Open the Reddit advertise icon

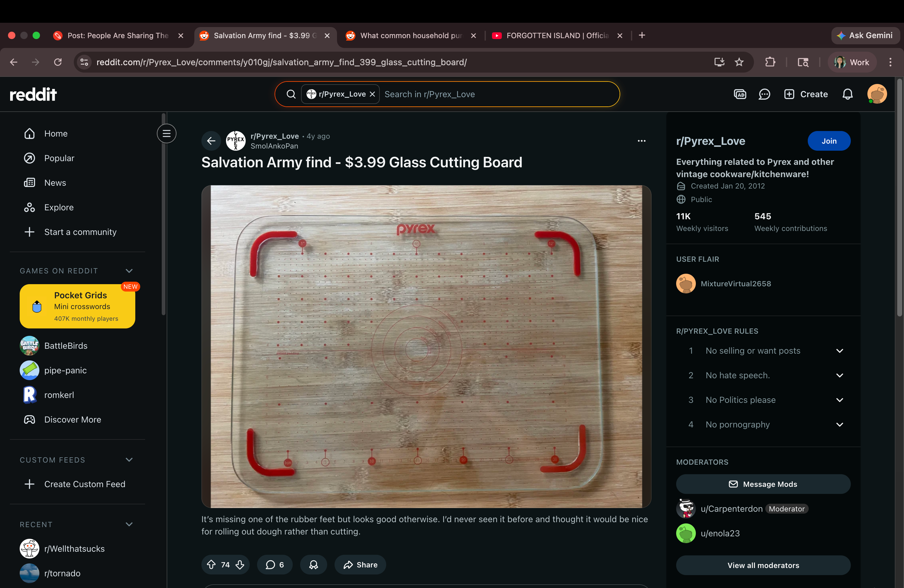[740, 94]
